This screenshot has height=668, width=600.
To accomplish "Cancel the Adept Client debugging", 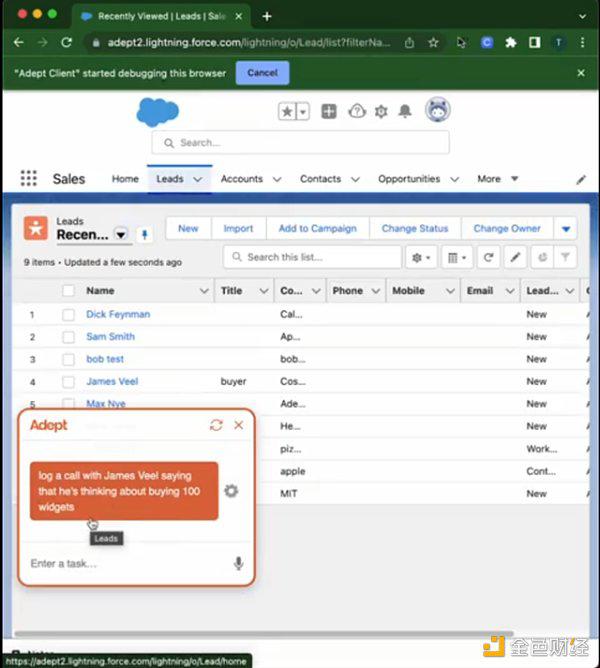I will pos(262,73).
